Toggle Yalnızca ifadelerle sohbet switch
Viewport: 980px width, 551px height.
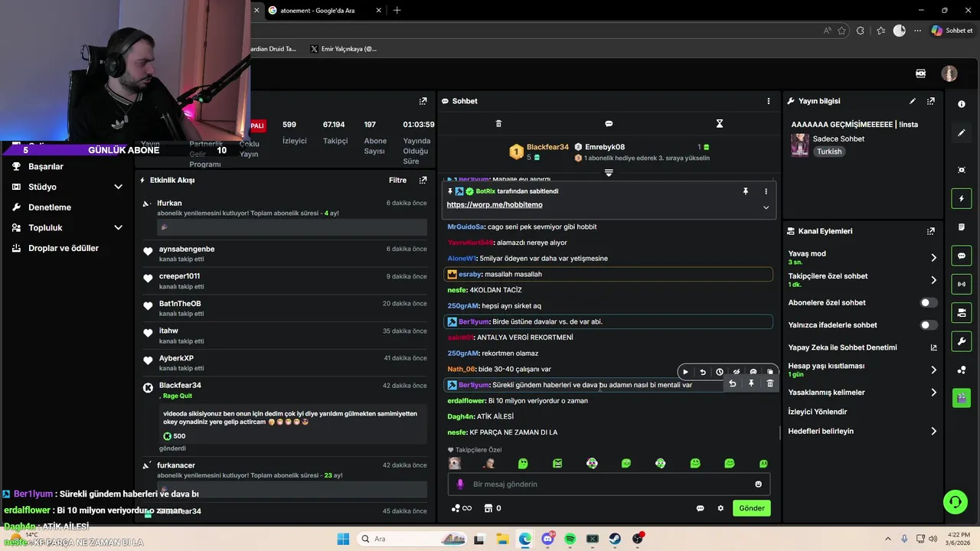928,325
